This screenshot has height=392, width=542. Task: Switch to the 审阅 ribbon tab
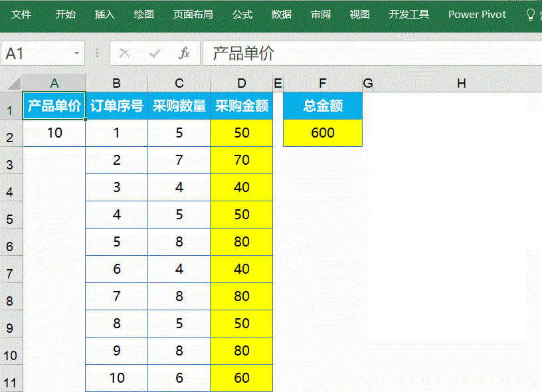click(320, 14)
